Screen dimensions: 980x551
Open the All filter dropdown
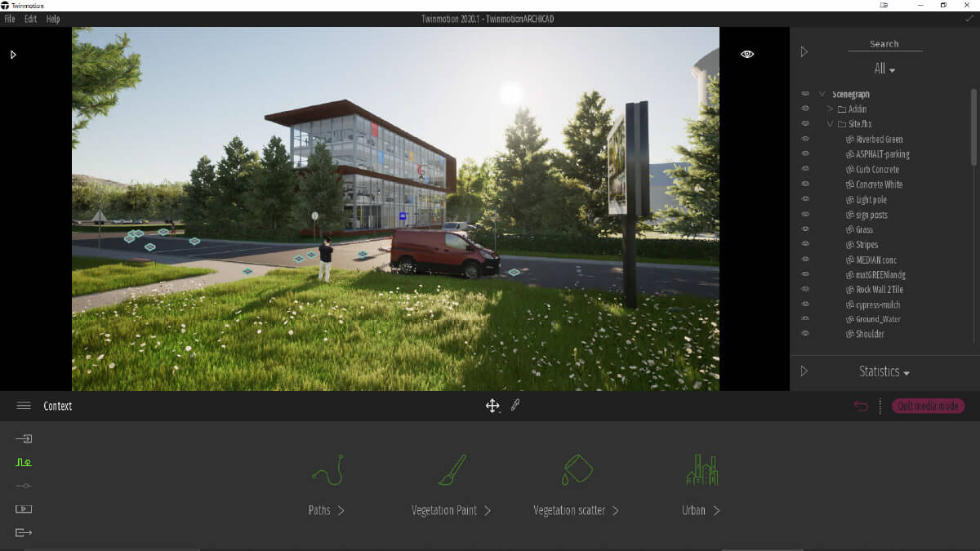coord(884,69)
